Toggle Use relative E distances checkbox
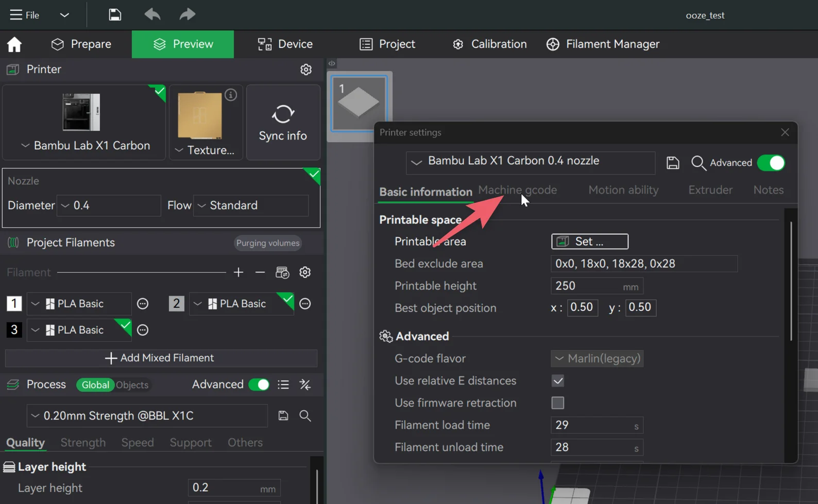The image size is (818, 504). click(x=558, y=381)
